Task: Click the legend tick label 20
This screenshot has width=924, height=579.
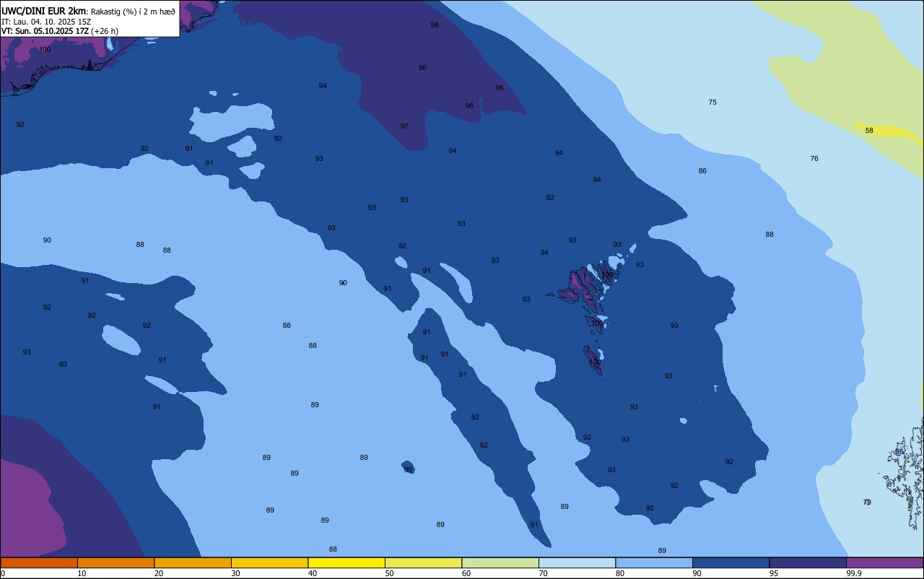Action: (159, 573)
